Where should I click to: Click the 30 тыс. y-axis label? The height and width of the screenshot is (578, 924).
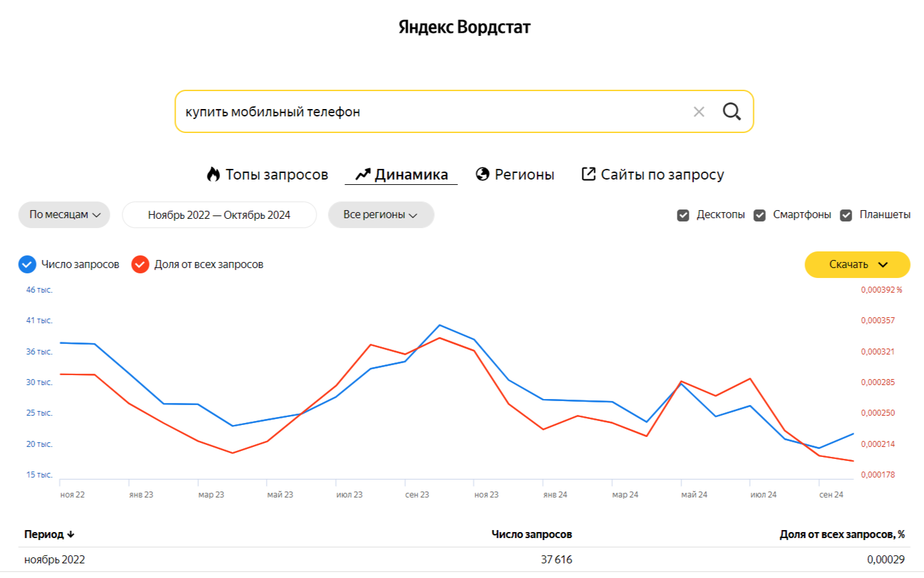tap(39, 382)
